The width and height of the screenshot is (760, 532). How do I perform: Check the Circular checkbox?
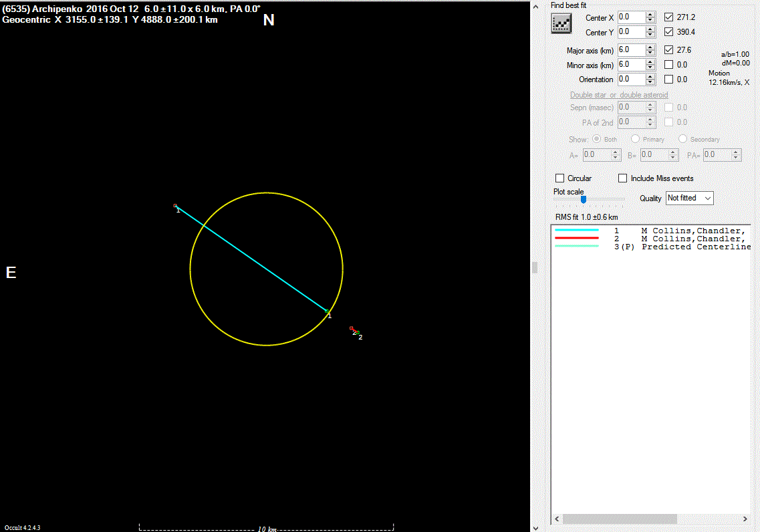(x=560, y=178)
